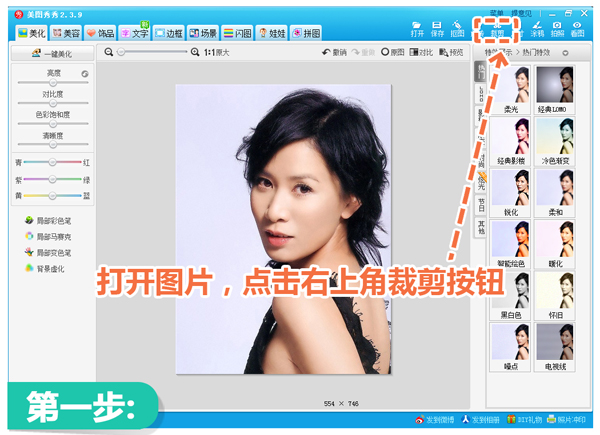Expand the 热门特效 effects dropdown arrow

pos(565,52)
